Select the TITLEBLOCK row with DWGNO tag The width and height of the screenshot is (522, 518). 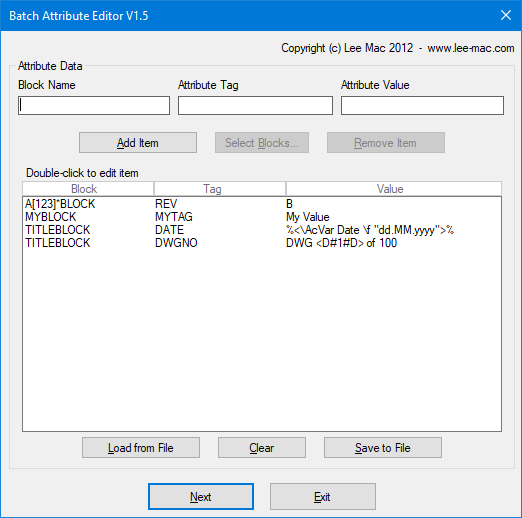(262, 243)
